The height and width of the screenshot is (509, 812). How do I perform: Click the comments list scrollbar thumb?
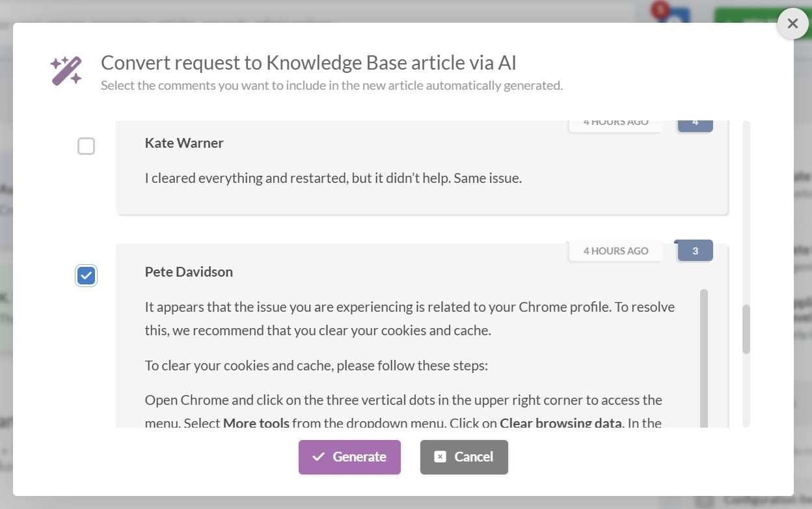[746, 329]
